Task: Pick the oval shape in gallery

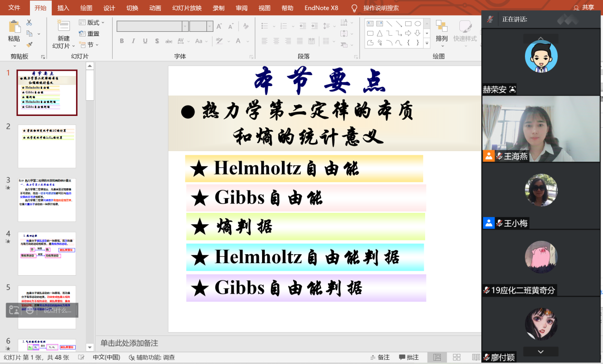Action: (418, 24)
